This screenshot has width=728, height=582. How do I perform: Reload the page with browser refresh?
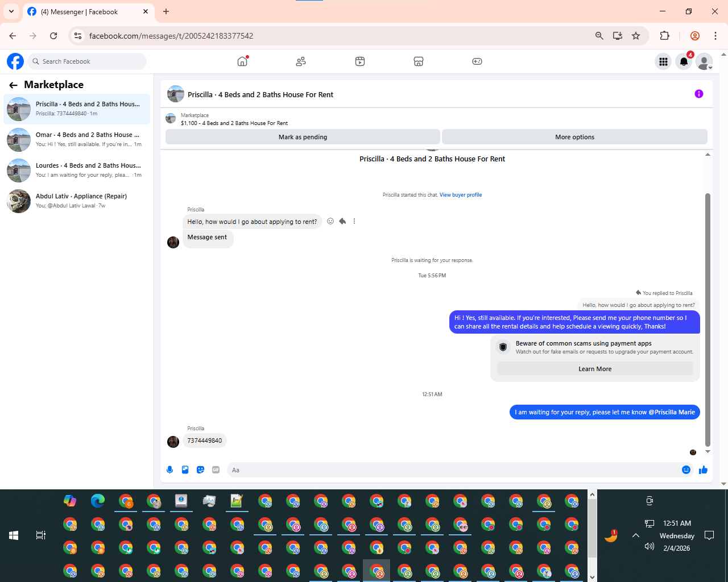[53, 36]
